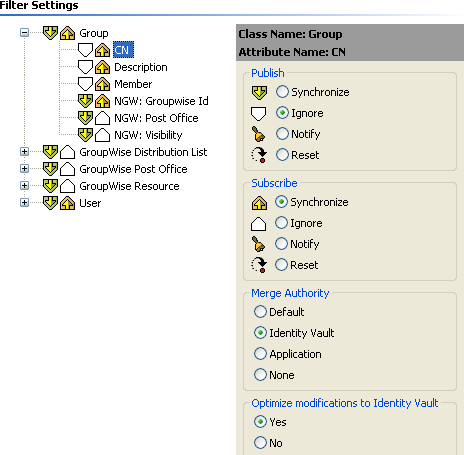Select NGW: Groupwise Id attribute
Viewport: 464px width, 455px height.
[x=161, y=101]
